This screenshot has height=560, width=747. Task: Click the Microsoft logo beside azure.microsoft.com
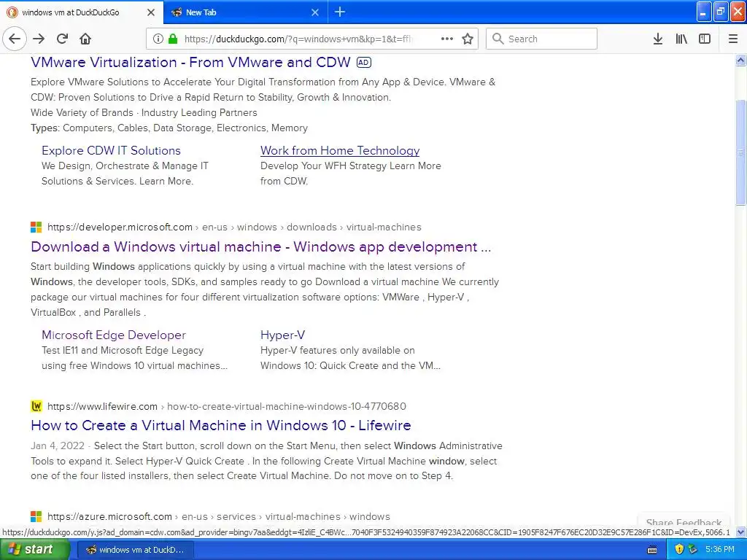pos(36,517)
